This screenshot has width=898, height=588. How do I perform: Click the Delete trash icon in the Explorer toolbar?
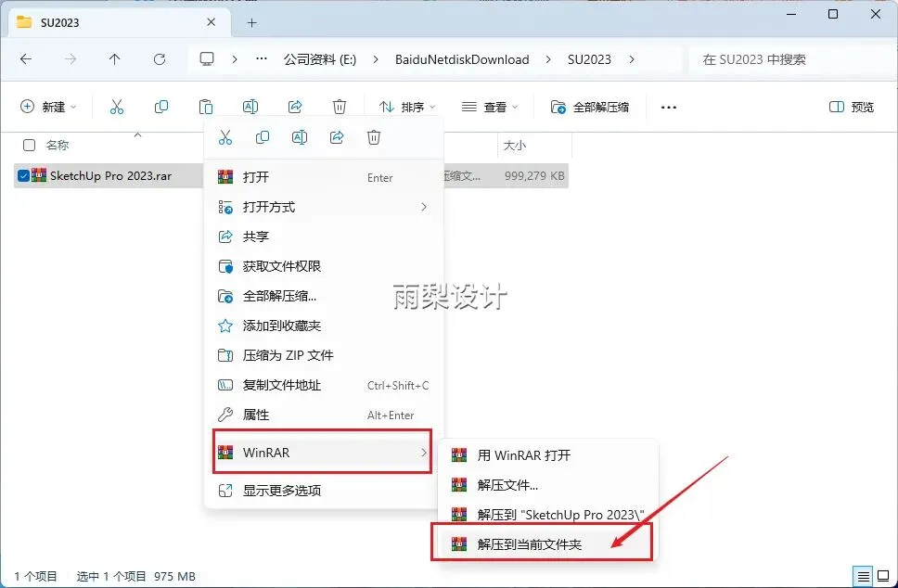tap(340, 107)
